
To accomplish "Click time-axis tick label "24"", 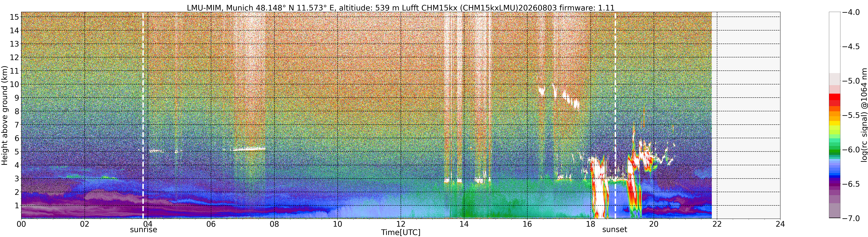I will pyautogui.click(x=780, y=224).
